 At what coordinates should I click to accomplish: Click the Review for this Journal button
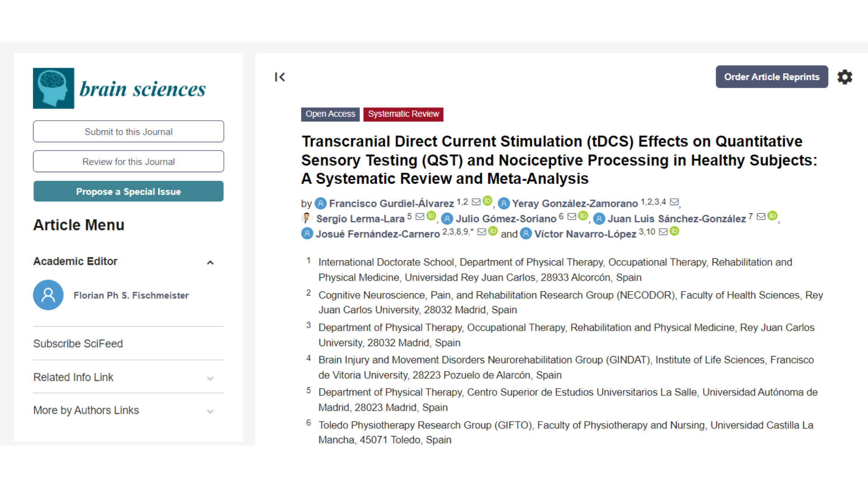[x=128, y=161]
